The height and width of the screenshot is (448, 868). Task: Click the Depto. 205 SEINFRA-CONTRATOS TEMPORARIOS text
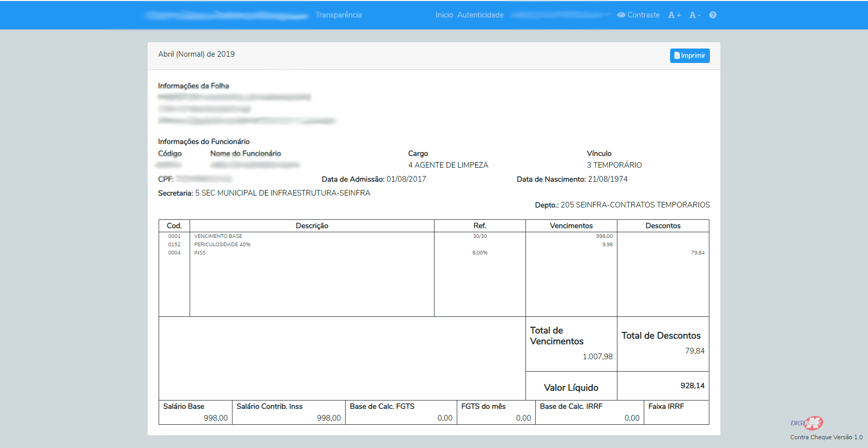click(623, 205)
